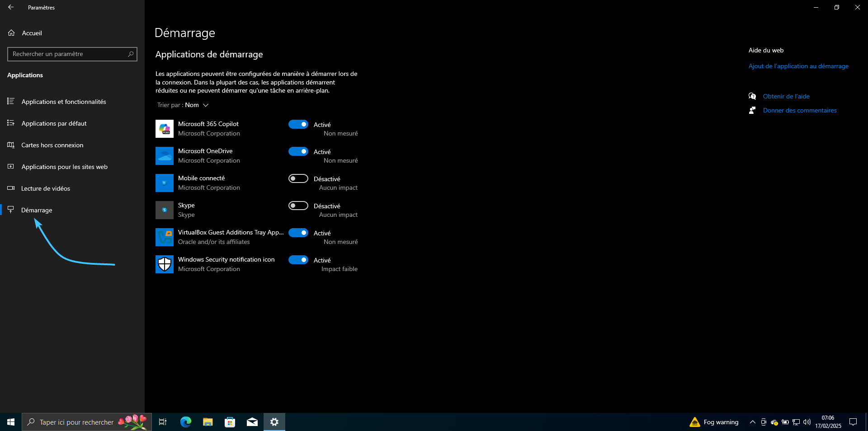868x431 pixels.
Task: Open the Accueil home icon
Action: (x=11, y=33)
